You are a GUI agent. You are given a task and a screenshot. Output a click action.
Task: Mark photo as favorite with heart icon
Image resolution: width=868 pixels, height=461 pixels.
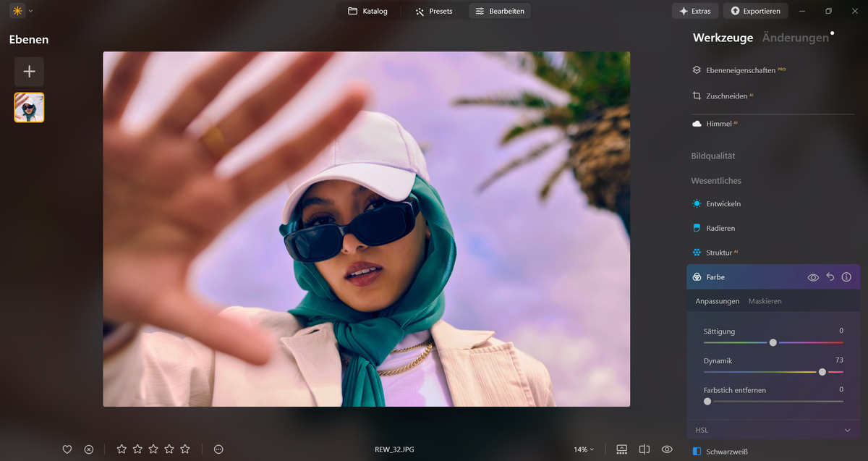click(x=67, y=449)
